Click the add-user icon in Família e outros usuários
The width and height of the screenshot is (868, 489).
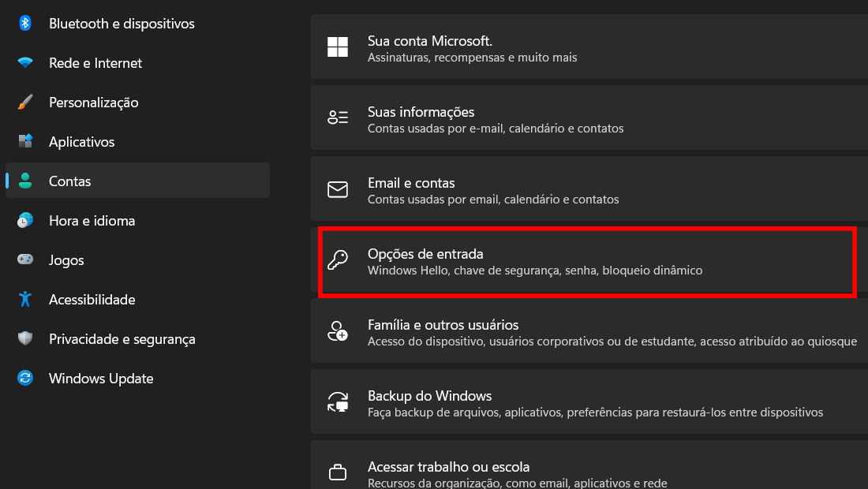[x=338, y=330]
